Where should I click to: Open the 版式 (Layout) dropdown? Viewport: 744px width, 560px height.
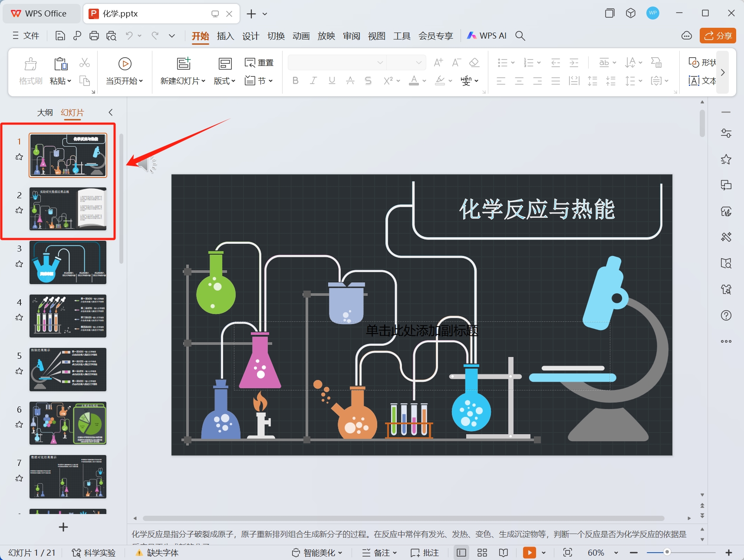click(224, 81)
